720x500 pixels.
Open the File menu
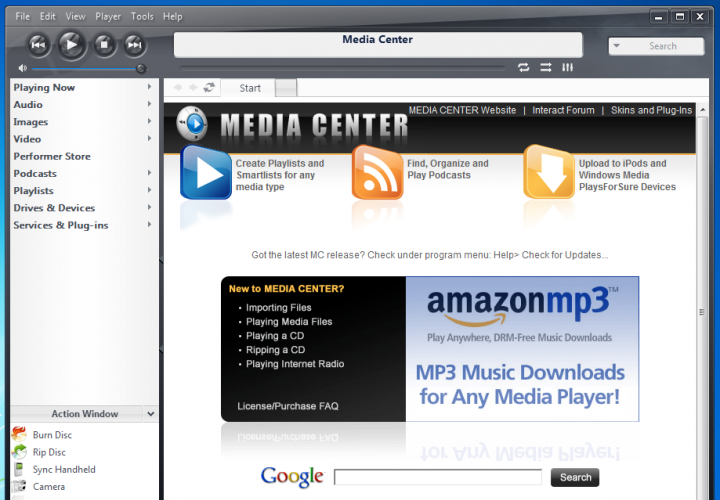[22, 17]
